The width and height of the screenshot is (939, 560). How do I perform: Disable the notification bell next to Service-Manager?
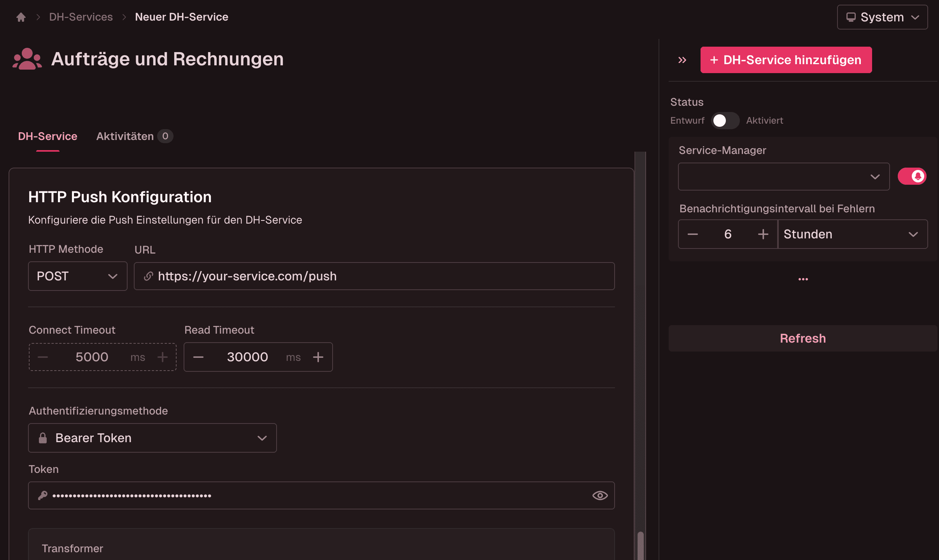click(x=912, y=176)
